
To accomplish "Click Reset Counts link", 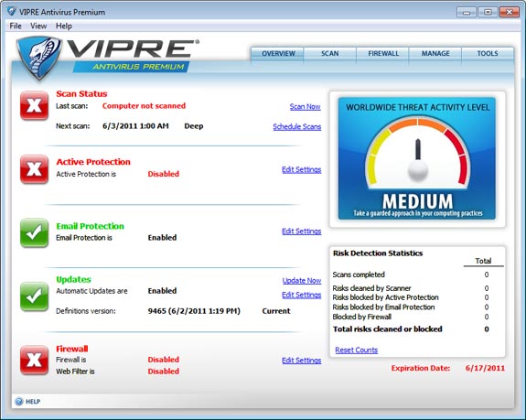I will coord(356,350).
